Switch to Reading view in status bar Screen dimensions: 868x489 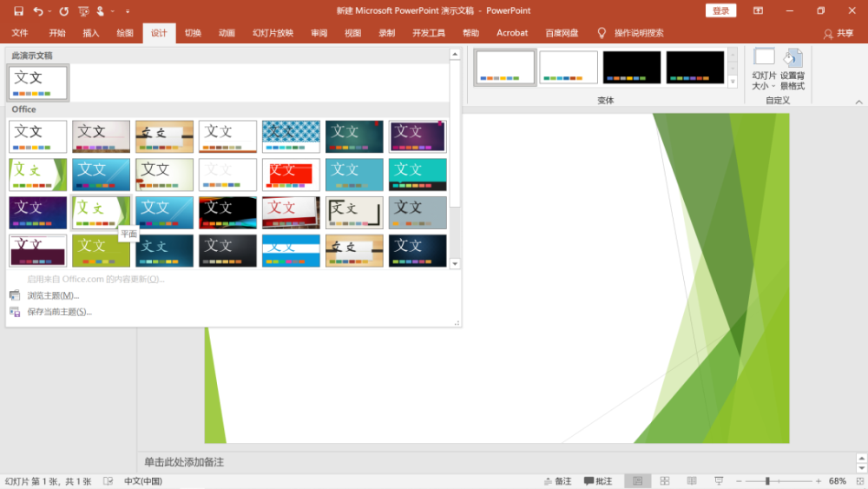point(692,480)
